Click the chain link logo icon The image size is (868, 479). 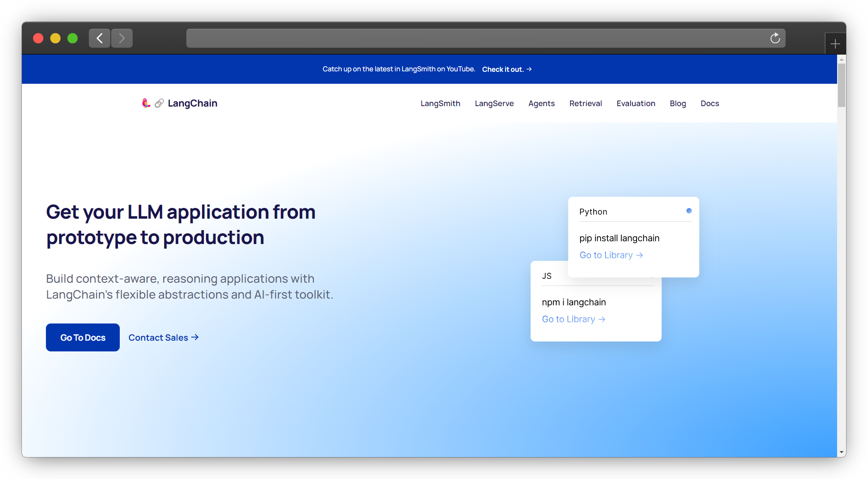tap(159, 103)
